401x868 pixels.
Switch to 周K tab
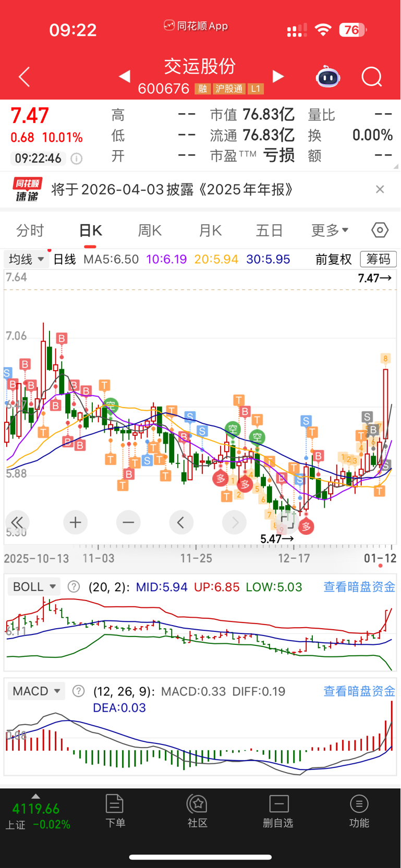[x=150, y=230]
